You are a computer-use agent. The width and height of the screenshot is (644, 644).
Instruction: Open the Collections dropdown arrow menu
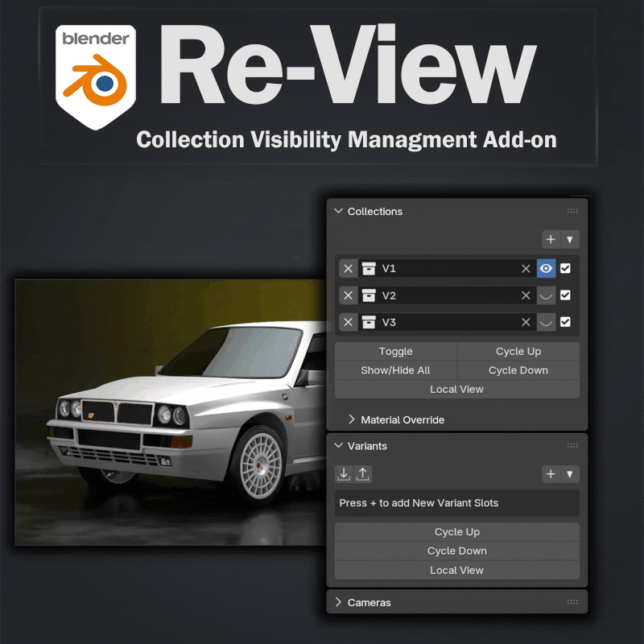570,239
